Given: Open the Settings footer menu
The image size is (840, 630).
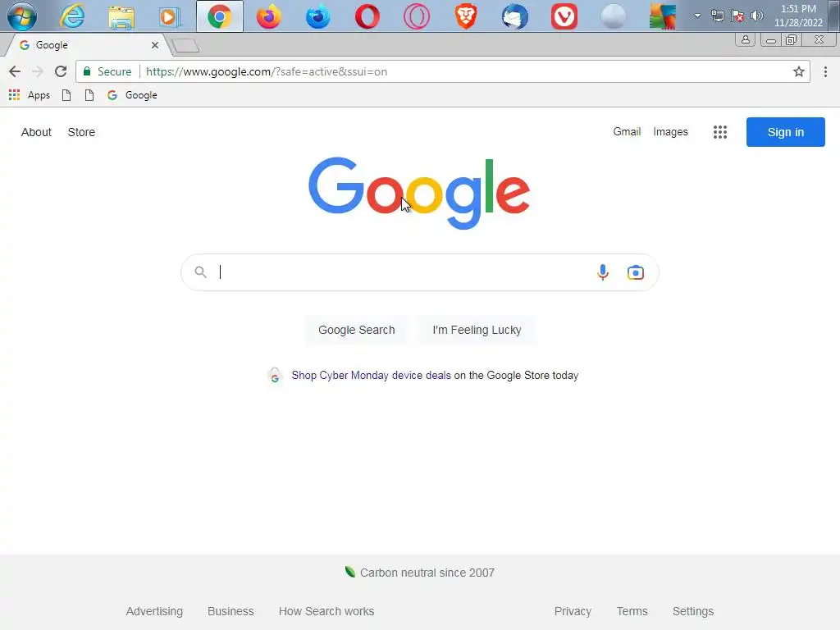Looking at the screenshot, I should click(x=693, y=611).
